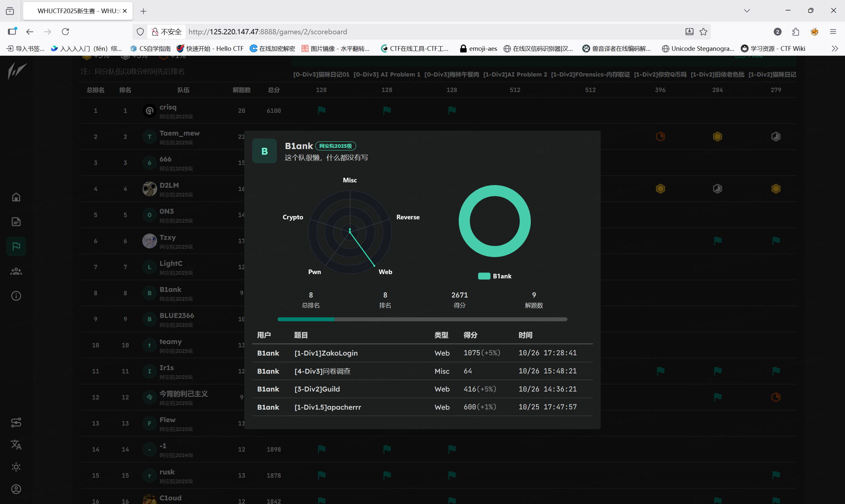Open the teams sidebar icon
The height and width of the screenshot is (504, 845).
pyautogui.click(x=16, y=271)
